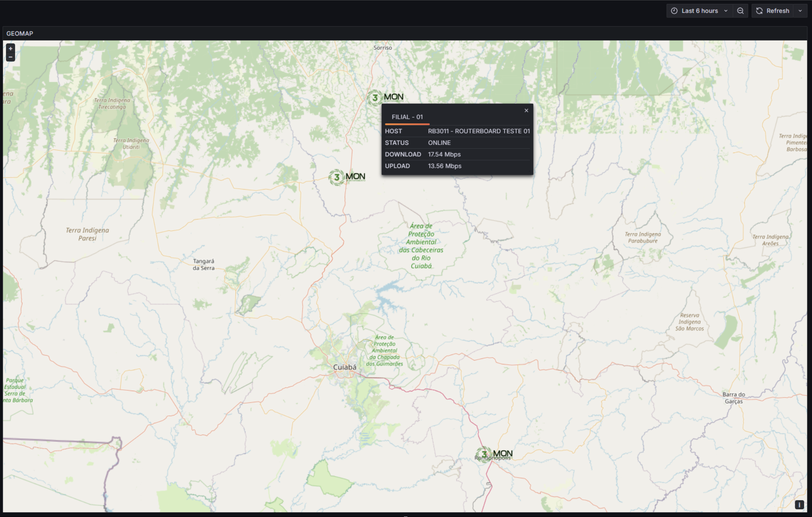
Task: Click the Sorriso map label
Action: 382,48
